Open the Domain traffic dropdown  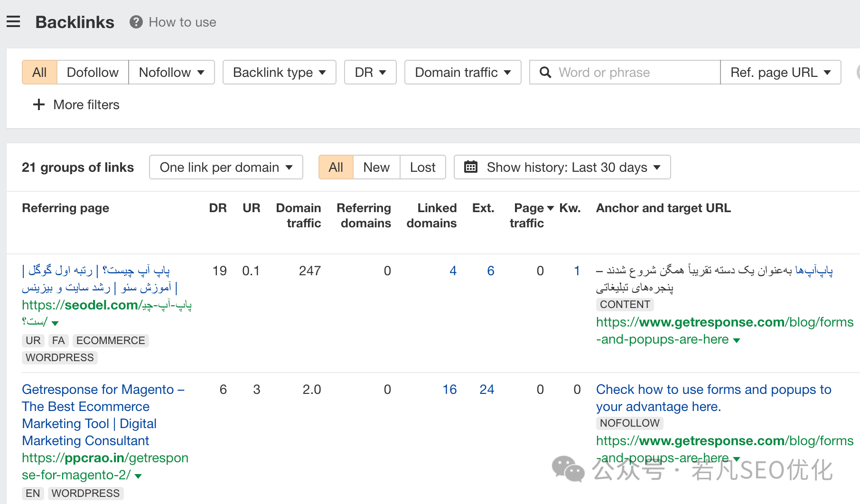coord(463,72)
